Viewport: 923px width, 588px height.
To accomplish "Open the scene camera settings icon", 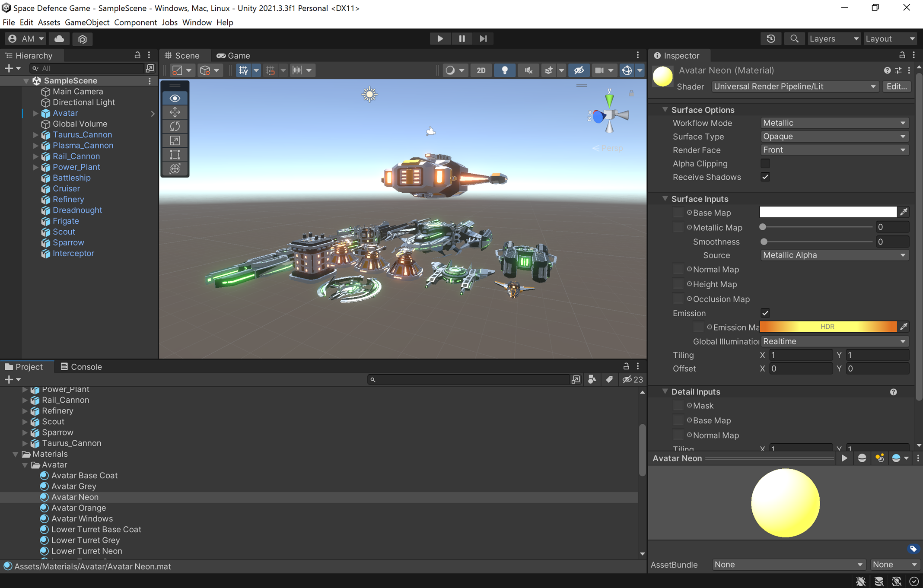I will click(x=599, y=70).
